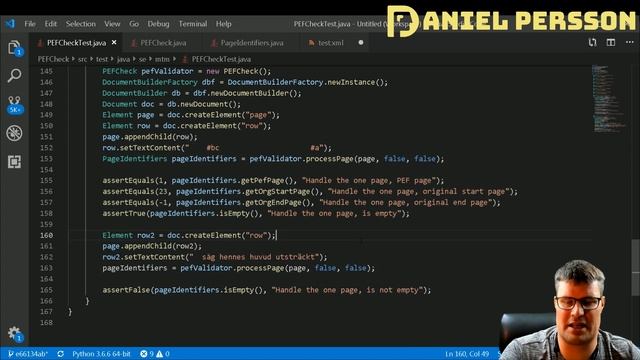
Task: Open the Search view in activity bar
Action: tap(14, 76)
